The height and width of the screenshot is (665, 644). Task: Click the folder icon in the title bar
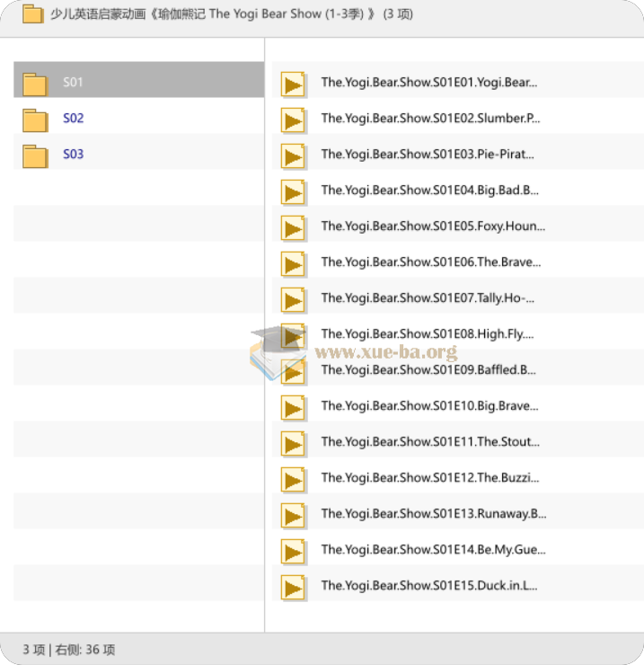(32, 14)
